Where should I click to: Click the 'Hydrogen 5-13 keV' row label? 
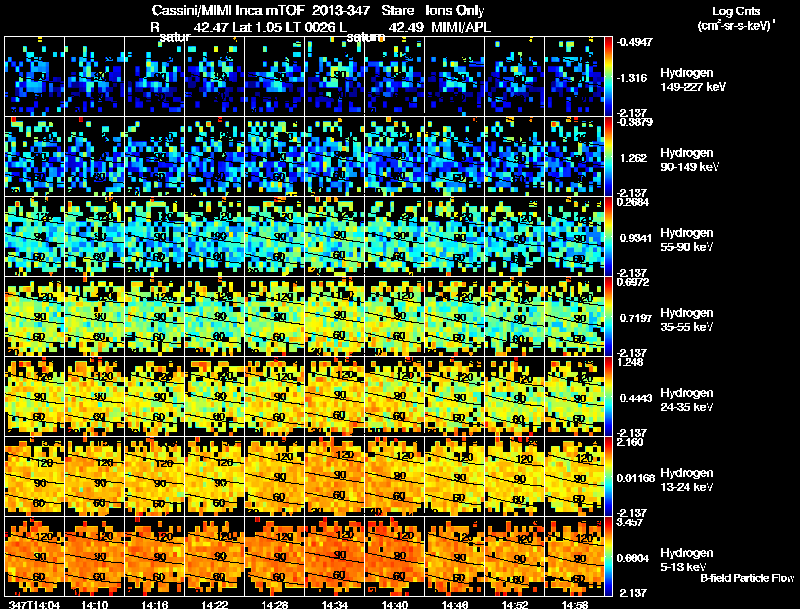click(687, 560)
